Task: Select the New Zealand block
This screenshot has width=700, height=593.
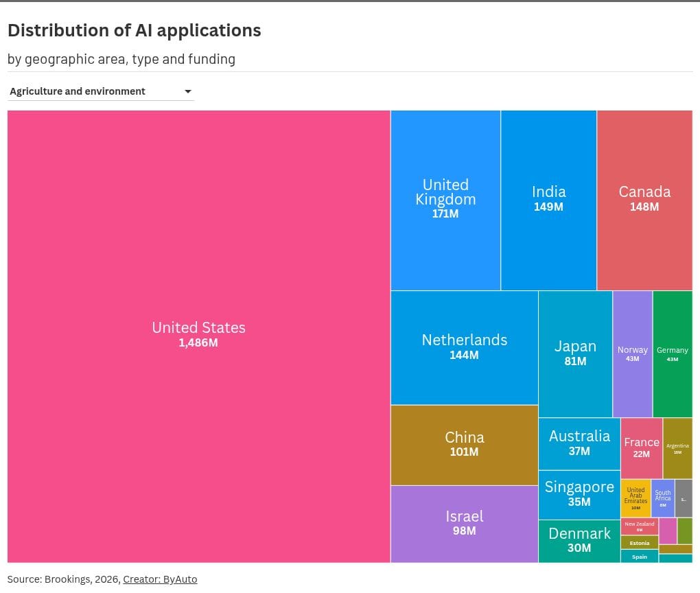Action: click(x=640, y=526)
